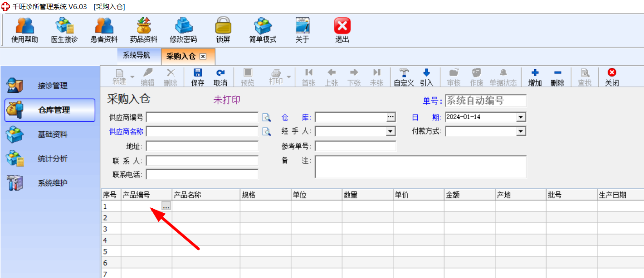This screenshot has width=644, height=278.
Task: Click the 取消 cancel toolbar button
Action: click(x=220, y=77)
